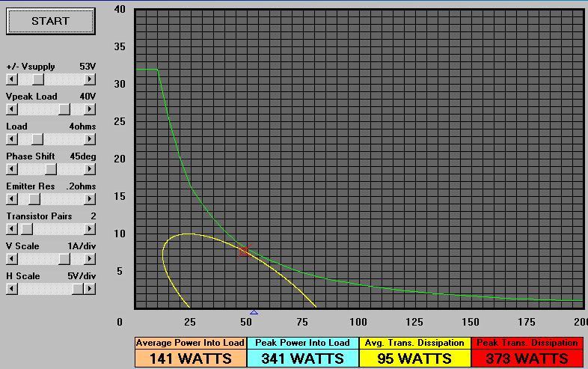The width and height of the screenshot is (588, 369).
Task: Decrease Vsupply with left scroll arrow
Action: click(12, 79)
